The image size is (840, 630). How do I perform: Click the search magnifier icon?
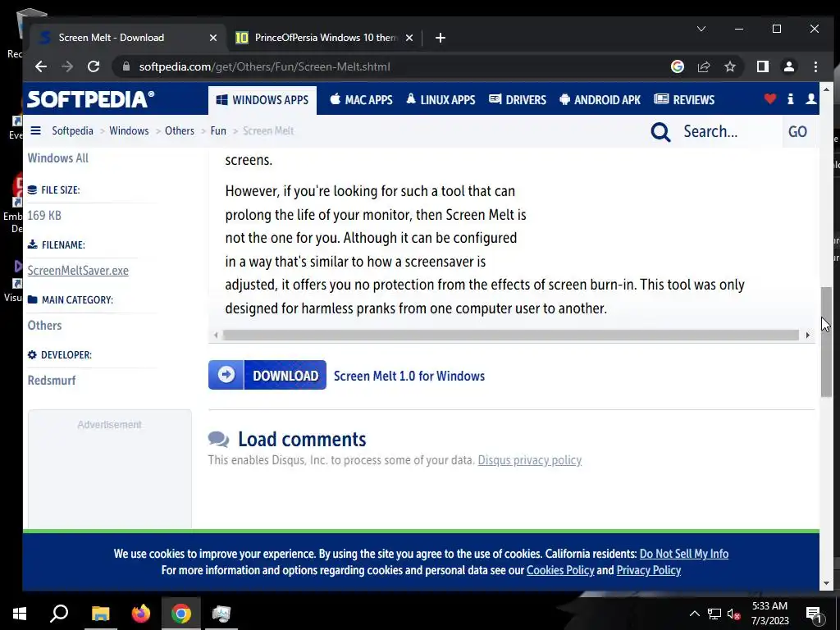pos(660,132)
